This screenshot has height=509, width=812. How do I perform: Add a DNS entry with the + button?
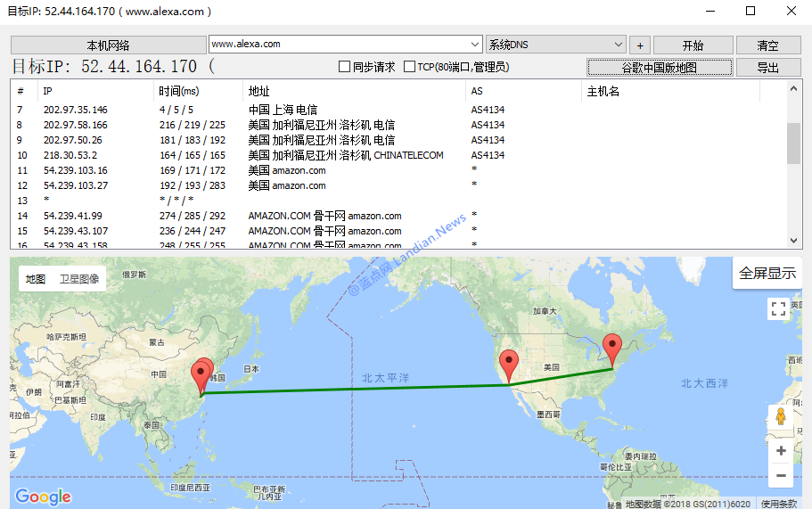click(x=640, y=45)
